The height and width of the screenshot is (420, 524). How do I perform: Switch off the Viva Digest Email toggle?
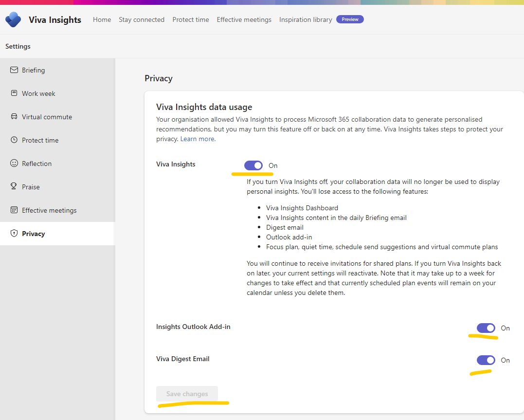tap(486, 360)
